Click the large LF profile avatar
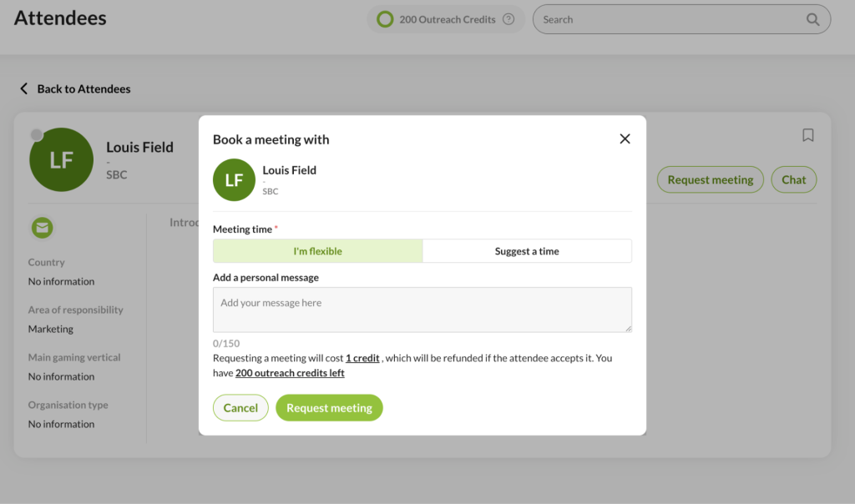Image resolution: width=855 pixels, height=504 pixels. pyautogui.click(x=61, y=159)
